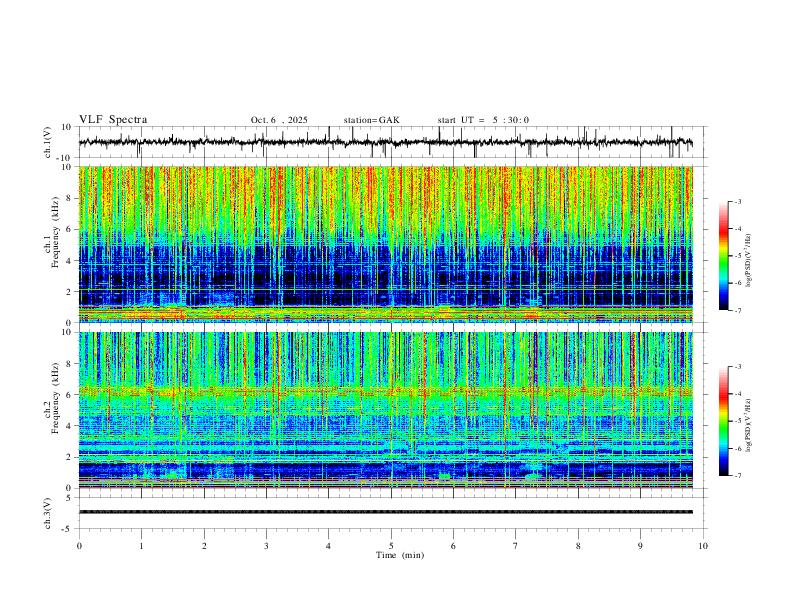This screenshot has width=792, height=612.
Task: Click the 'ch.1(V)' waveform axis label
Action: point(48,142)
